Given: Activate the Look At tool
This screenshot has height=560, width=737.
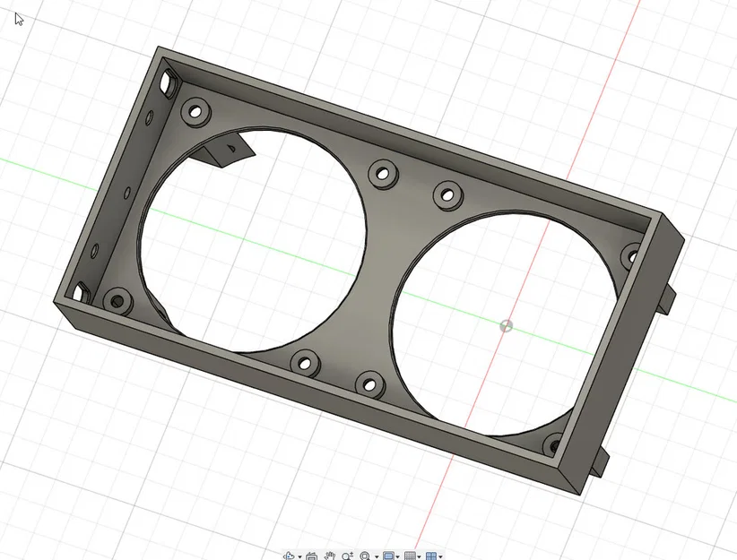Looking at the screenshot, I should pos(312,556).
